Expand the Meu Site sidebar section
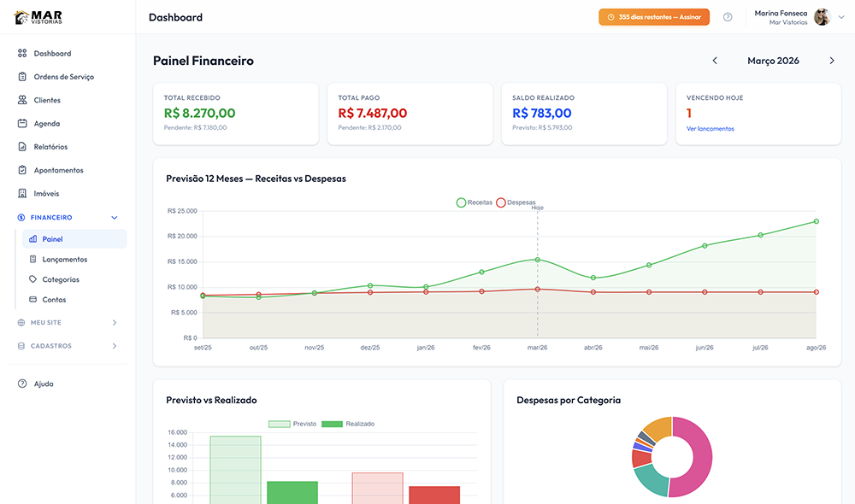This screenshot has height=504, width=855. tap(115, 323)
